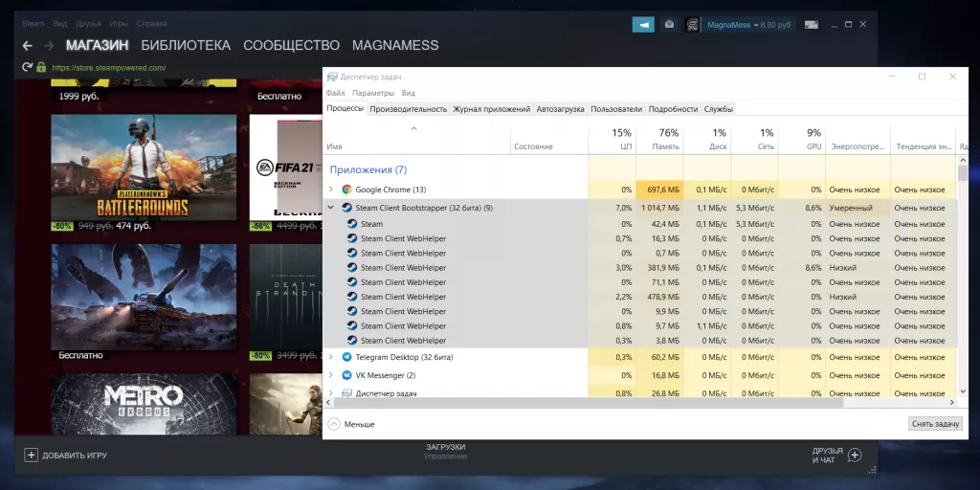Open PUBG Battlegrounds game thumbnail
The image size is (980, 490).
coord(144,167)
